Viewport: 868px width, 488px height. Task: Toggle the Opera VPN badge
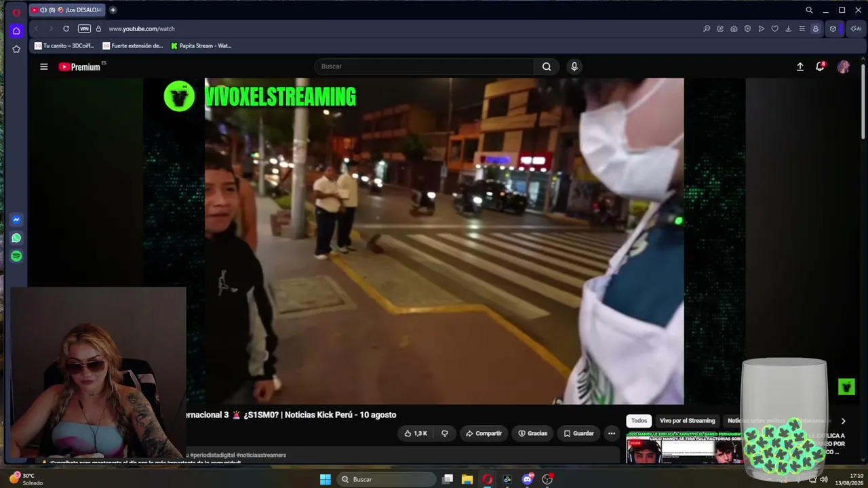pyautogui.click(x=84, y=28)
